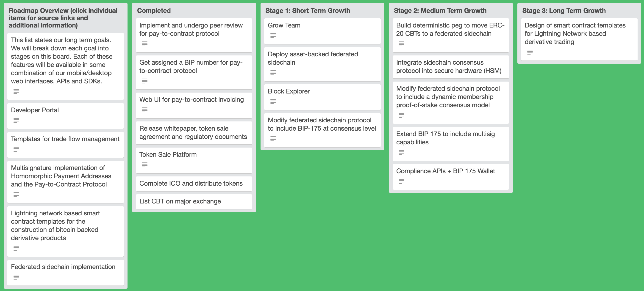Click description icon on Block Explorer card
Viewport: 644px width, 291px height.
click(273, 102)
